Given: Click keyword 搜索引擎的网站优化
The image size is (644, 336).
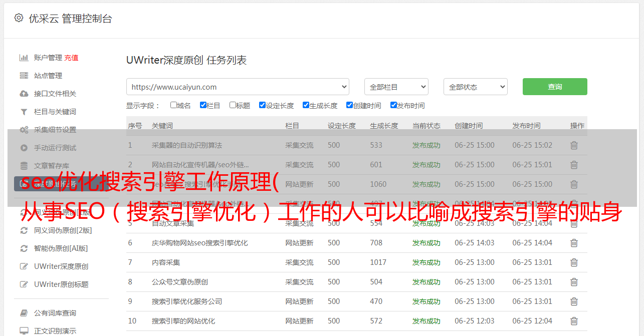Looking at the screenshot, I should 183,321.
